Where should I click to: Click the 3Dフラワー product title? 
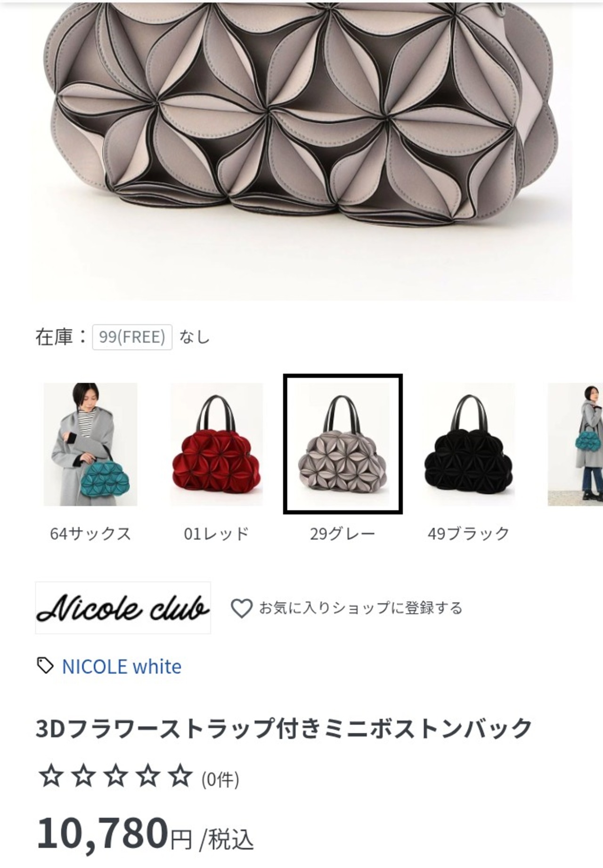284,728
